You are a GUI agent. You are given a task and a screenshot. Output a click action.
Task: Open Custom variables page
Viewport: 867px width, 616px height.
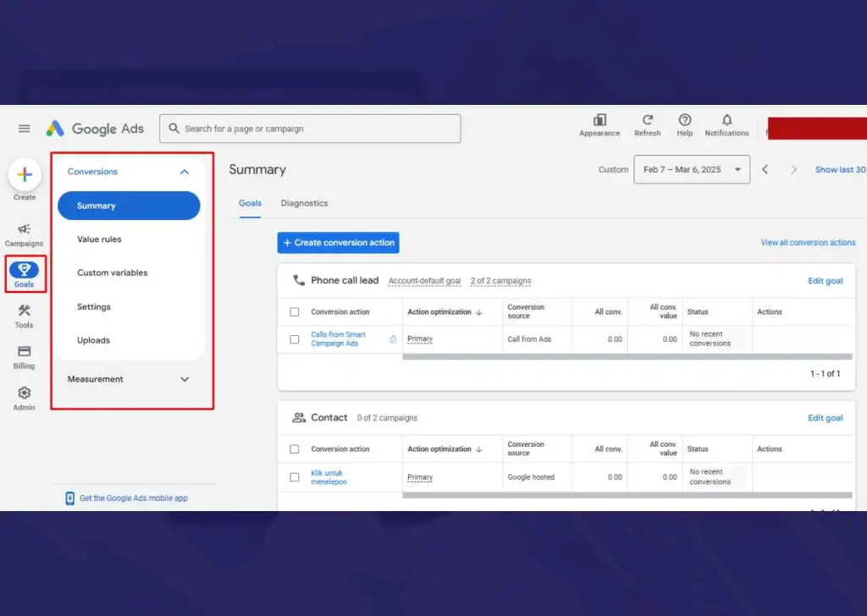[113, 273]
